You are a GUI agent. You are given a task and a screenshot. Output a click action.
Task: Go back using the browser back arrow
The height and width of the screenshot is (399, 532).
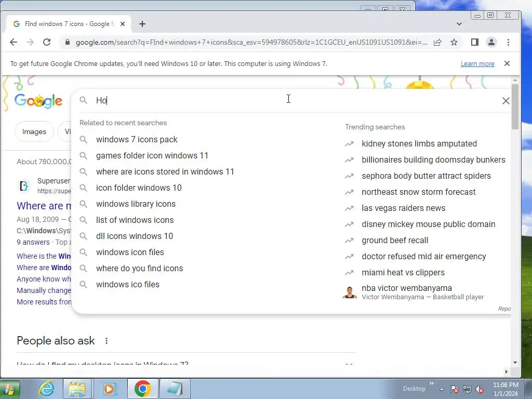13,42
